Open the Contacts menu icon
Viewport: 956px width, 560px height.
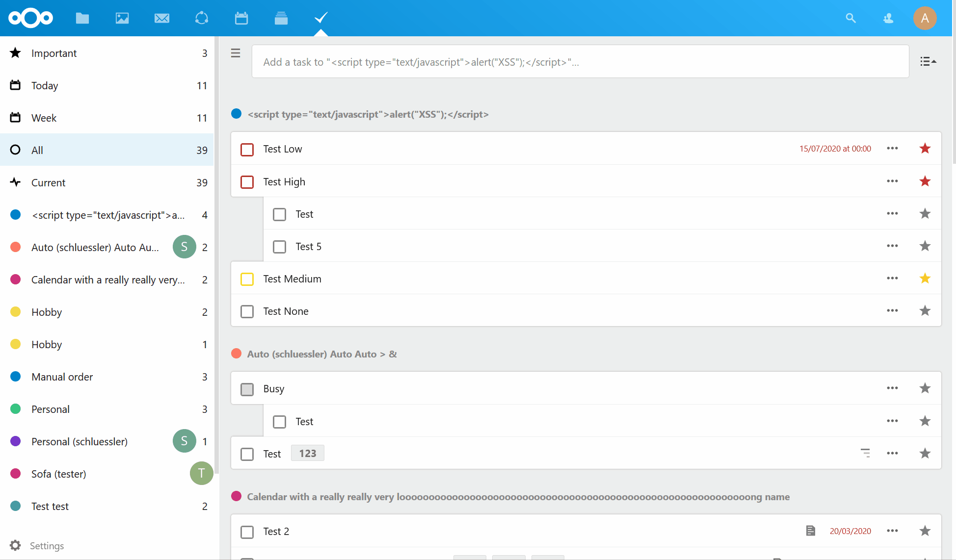(888, 18)
